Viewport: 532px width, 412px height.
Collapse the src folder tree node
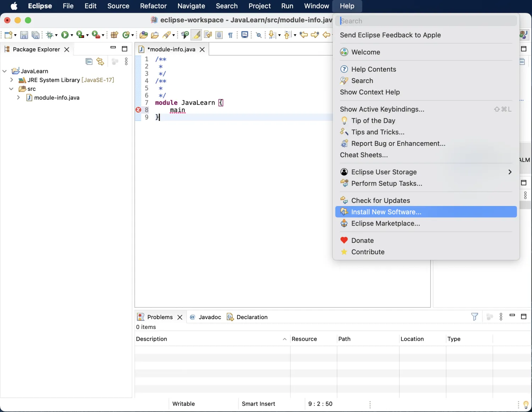(x=11, y=89)
